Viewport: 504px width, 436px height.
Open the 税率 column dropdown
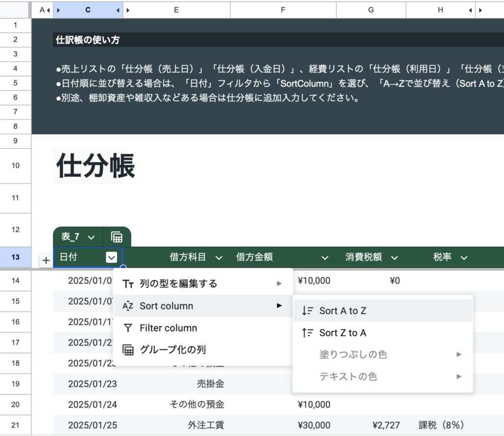pyautogui.click(x=464, y=258)
